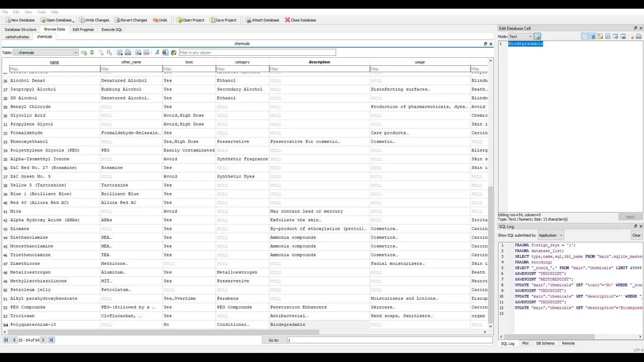Click Revert Changes in the toolbar
Screen dimensions: 644x362
pyautogui.click(x=131, y=20)
